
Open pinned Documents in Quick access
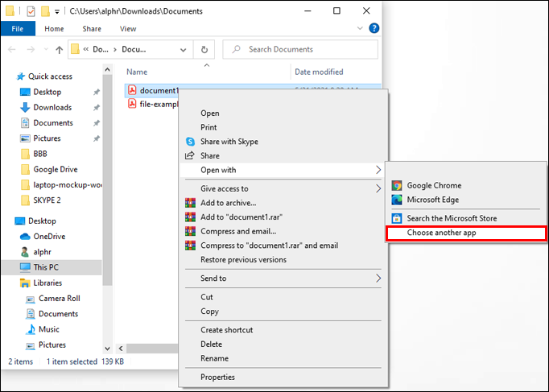pyautogui.click(x=53, y=122)
